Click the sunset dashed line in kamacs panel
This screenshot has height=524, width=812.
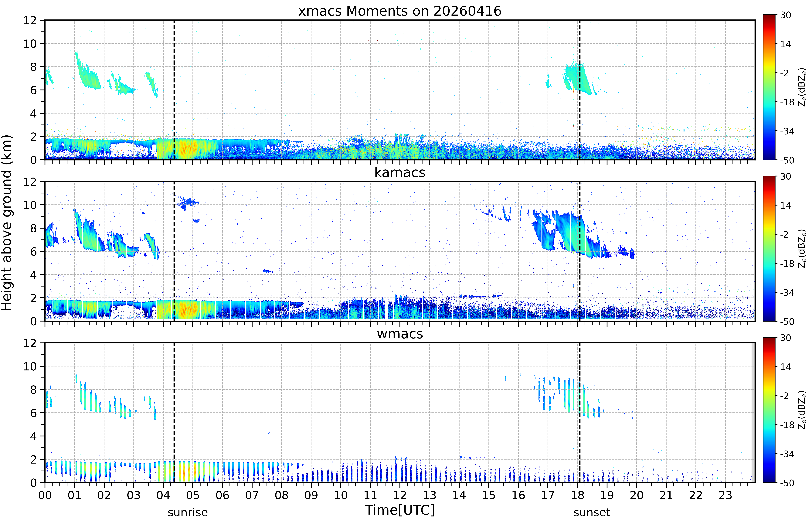580,251
